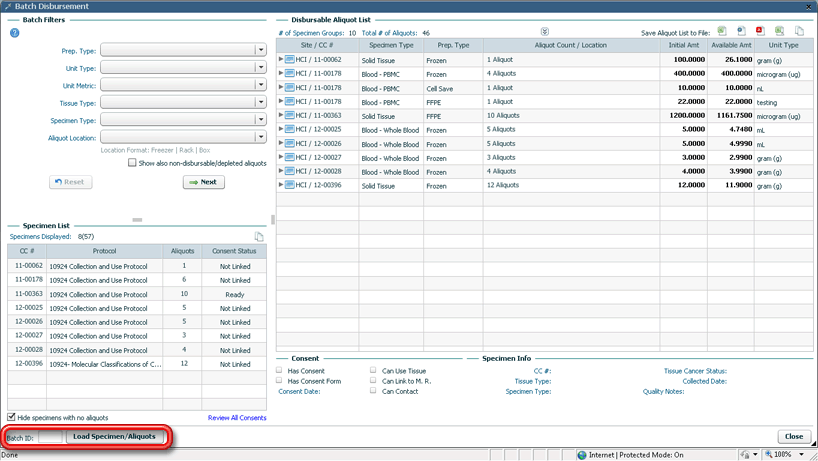Open the Aliquot Location dropdown
Viewport: 818px width, 461px height.
coord(261,137)
